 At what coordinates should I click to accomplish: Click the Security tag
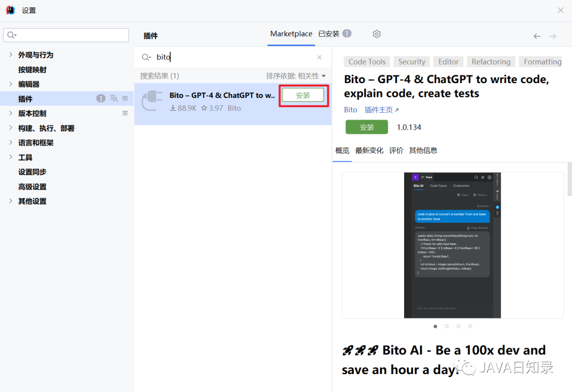click(412, 61)
